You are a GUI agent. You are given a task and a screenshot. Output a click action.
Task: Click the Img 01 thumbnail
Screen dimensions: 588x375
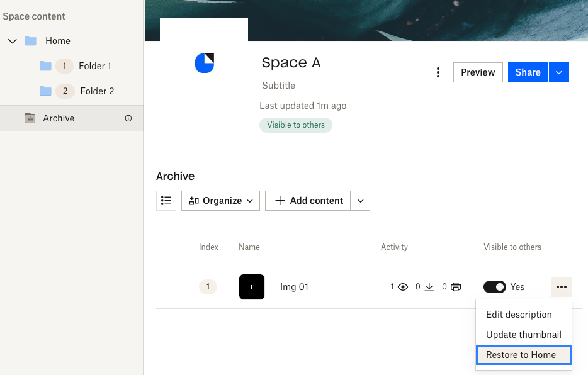click(252, 286)
